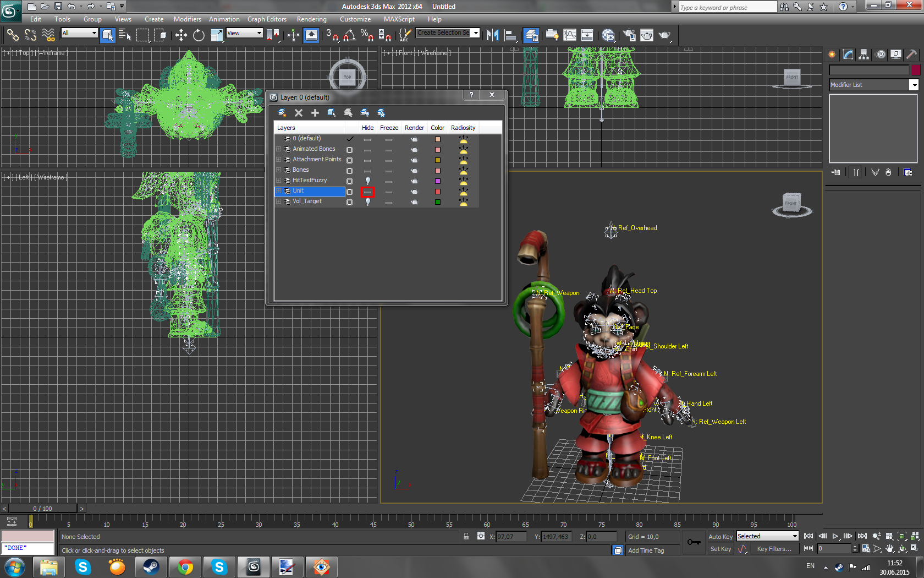This screenshot has height=578, width=924.
Task: Click Delete Layer X icon in Layer dialog
Action: coord(299,113)
